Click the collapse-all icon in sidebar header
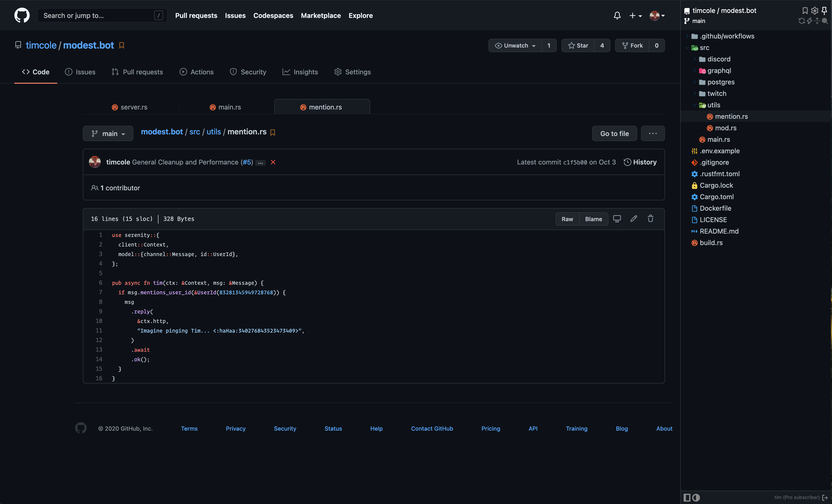This screenshot has width=832, height=504. (x=817, y=21)
